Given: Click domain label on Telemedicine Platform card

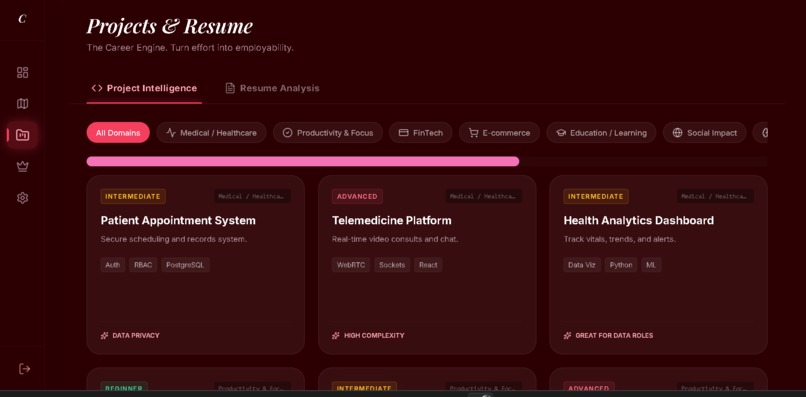Looking at the screenshot, I should (484, 196).
